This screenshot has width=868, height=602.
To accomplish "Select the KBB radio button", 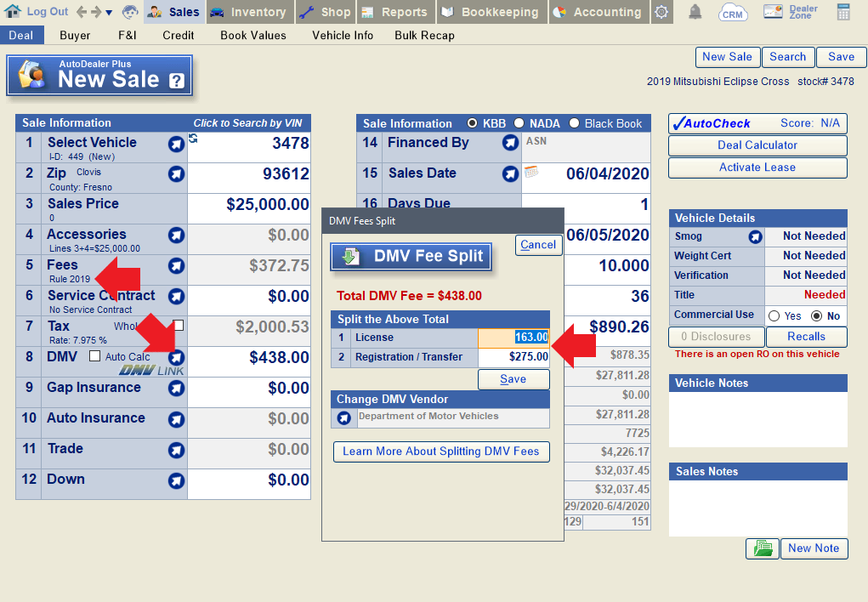I will (x=472, y=123).
